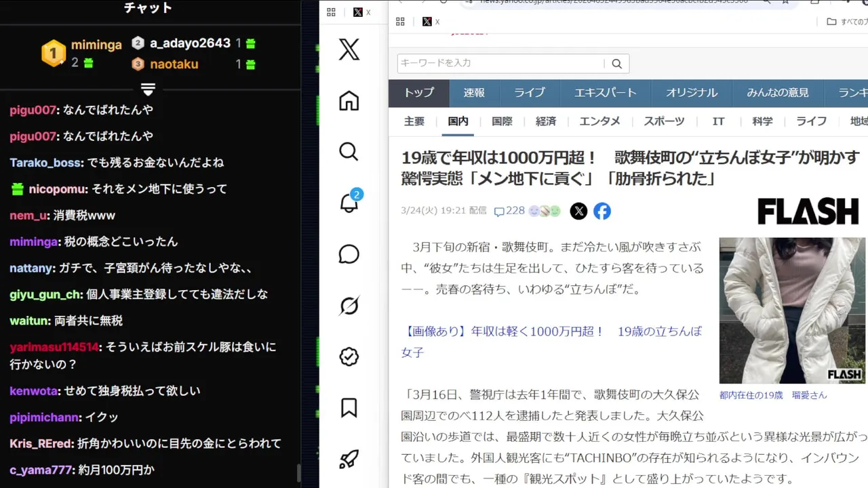Open apps grid icon in back window bookmarks bar
Image resolution: width=868 pixels, height=488 pixels.
(x=331, y=12)
